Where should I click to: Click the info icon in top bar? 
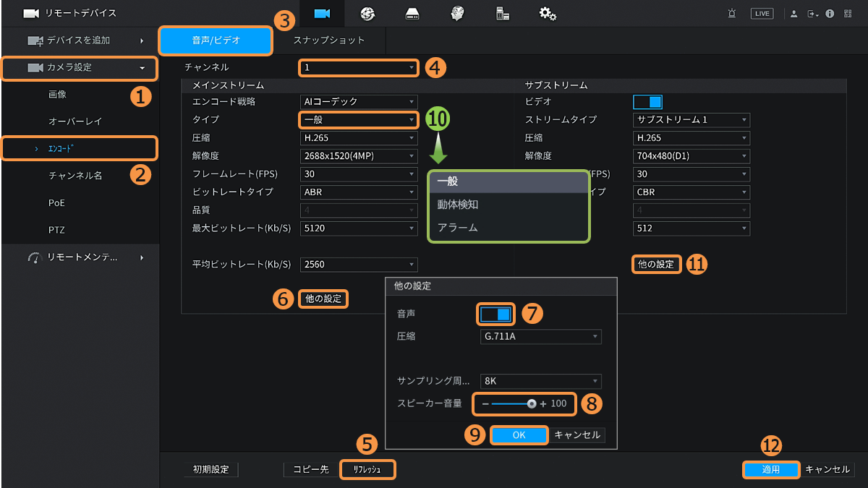(830, 14)
